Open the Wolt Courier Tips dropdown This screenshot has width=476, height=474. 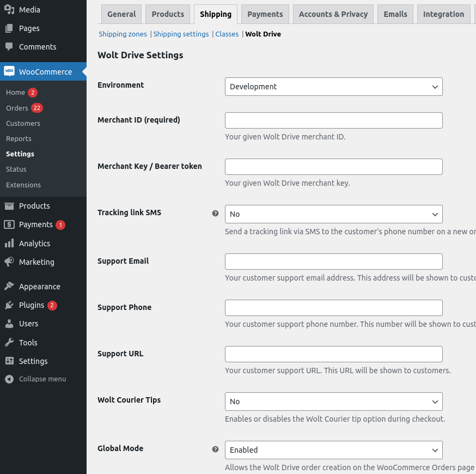(334, 402)
